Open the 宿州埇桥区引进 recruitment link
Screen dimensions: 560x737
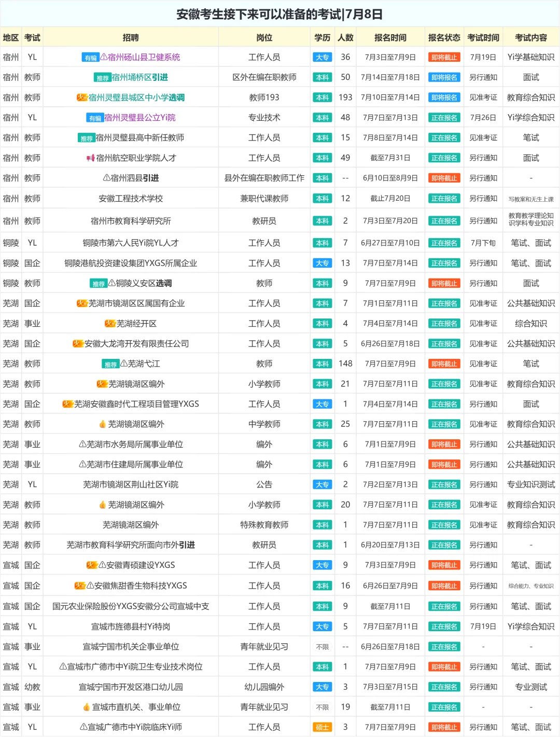pos(140,77)
